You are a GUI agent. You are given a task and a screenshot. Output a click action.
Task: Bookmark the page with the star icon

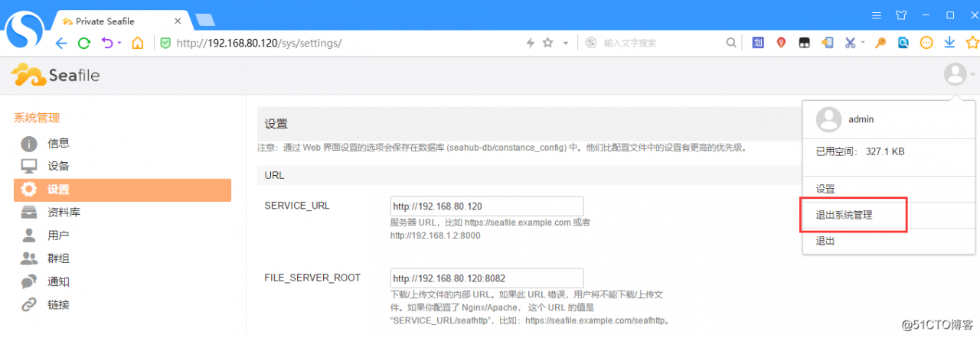pyautogui.click(x=548, y=43)
